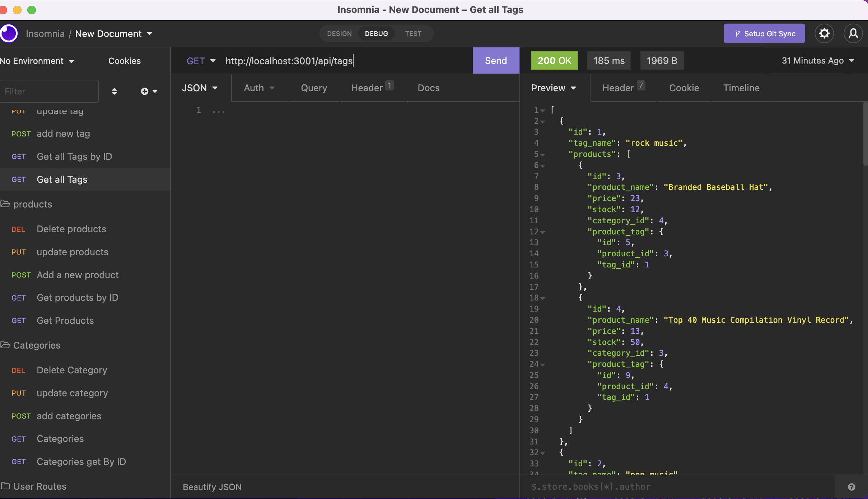
Task: Click Beautify JSON
Action: (212, 487)
